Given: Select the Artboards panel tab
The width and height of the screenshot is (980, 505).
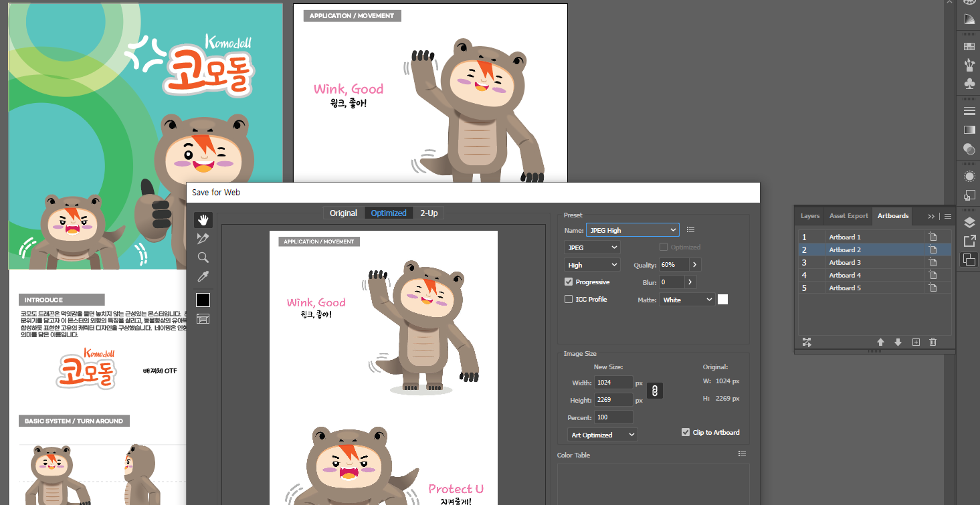Looking at the screenshot, I should click(893, 216).
